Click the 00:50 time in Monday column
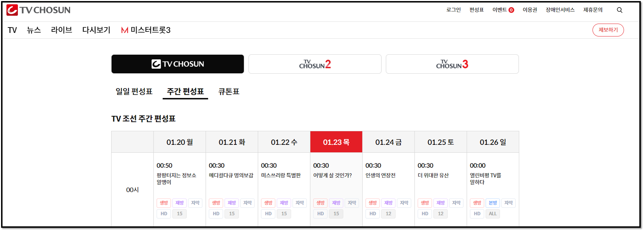Screen dimensions: 644x231 coord(164,166)
